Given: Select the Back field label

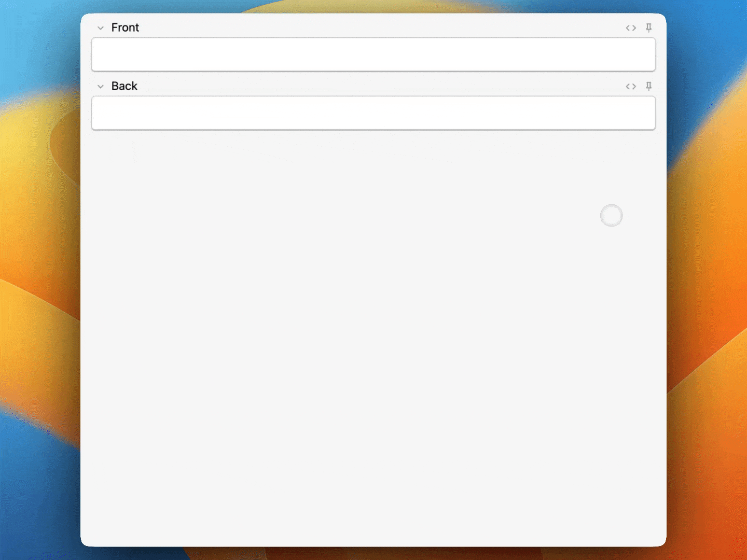Looking at the screenshot, I should [125, 86].
